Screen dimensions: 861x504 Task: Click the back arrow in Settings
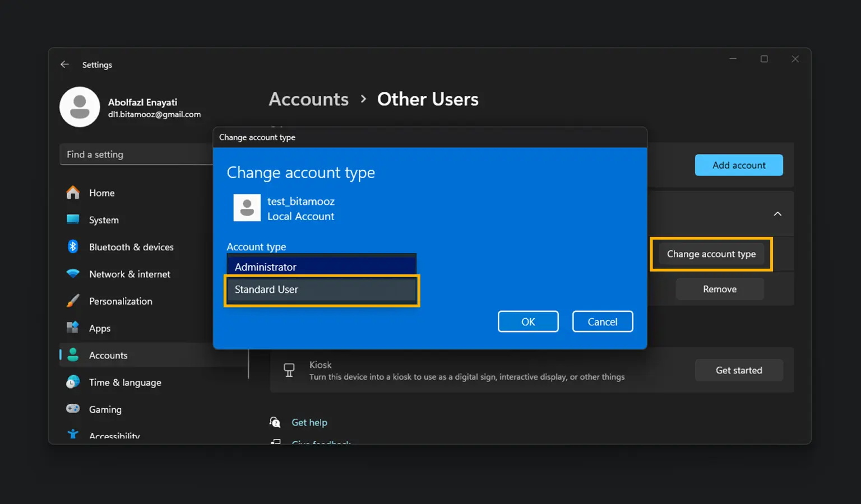tap(64, 64)
